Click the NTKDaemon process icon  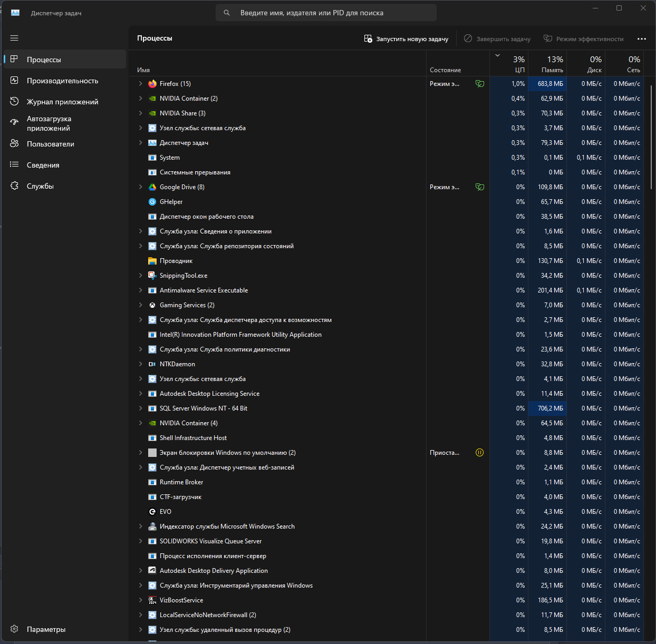[x=152, y=364]
